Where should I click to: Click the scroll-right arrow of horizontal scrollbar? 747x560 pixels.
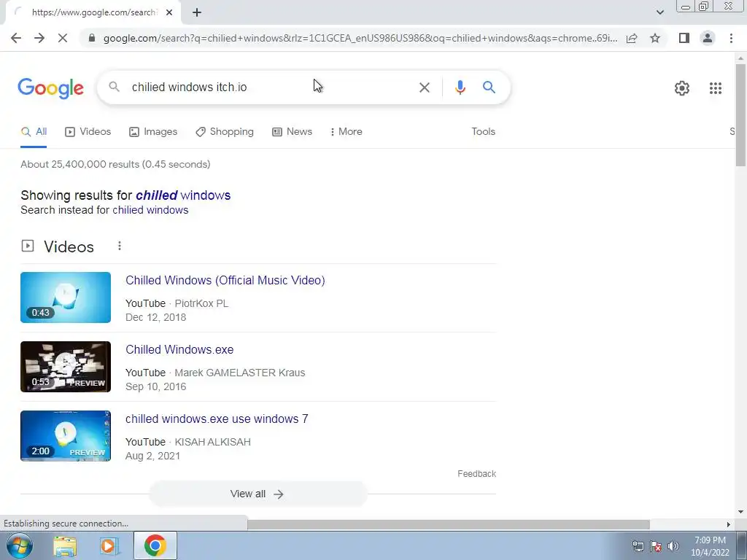728,524
